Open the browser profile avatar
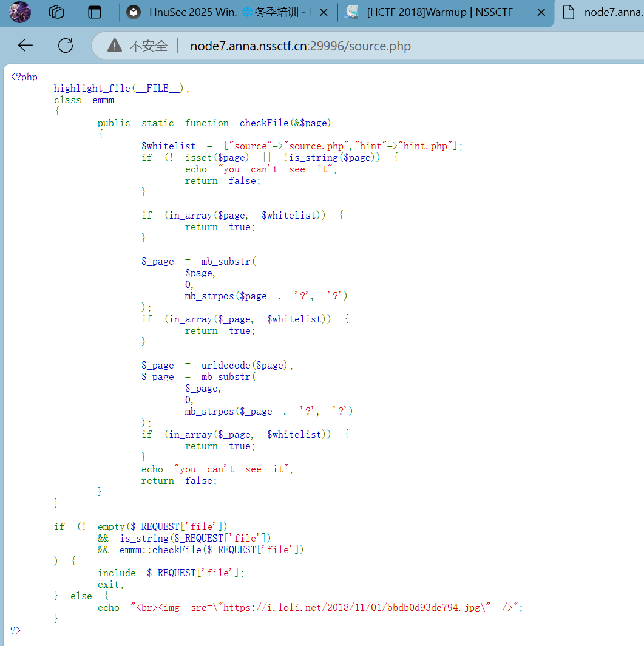644x646 pixels. pos(19,12)
